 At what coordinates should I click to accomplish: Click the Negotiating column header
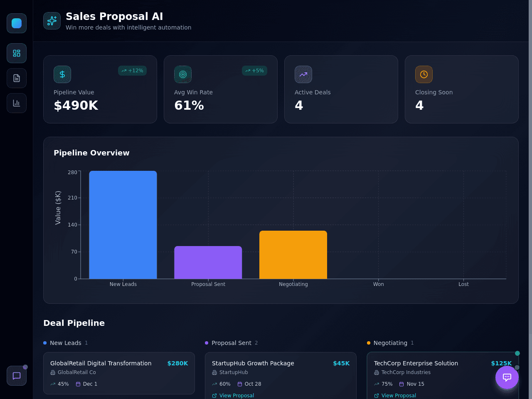(390, 343)
